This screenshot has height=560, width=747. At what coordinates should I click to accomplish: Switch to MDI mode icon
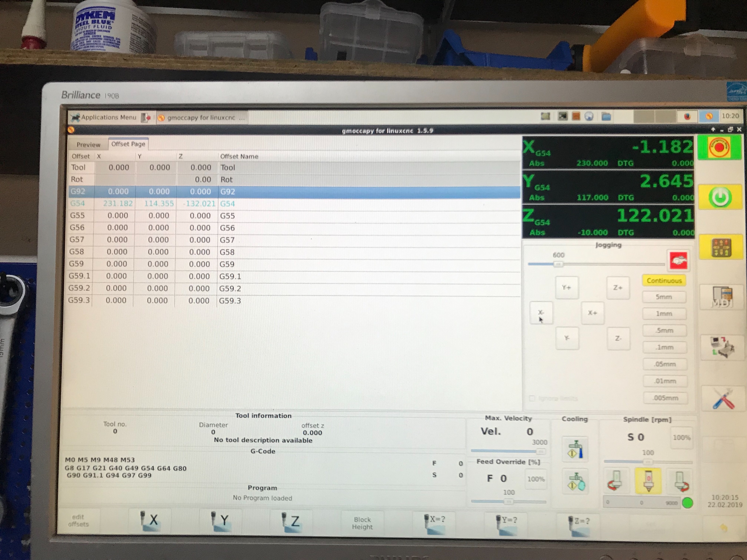(x=722, y=297)
